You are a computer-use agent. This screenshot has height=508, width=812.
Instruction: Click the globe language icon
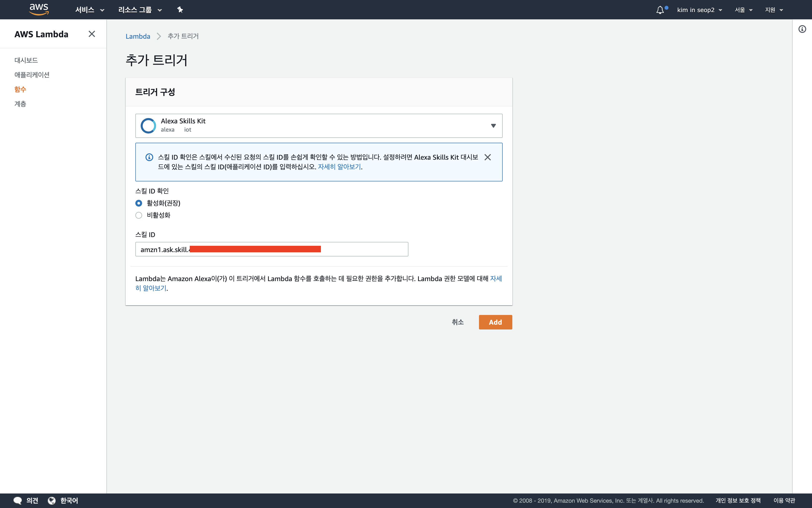(52, 501)
